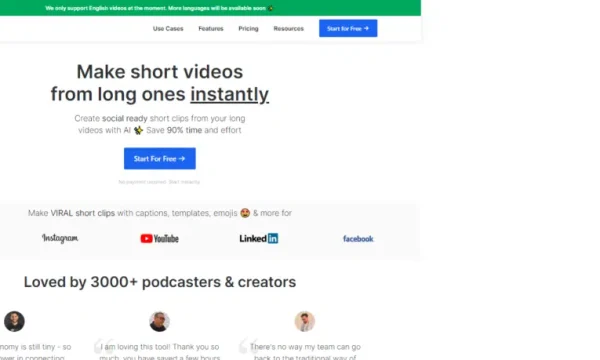Click 'Loved by 3000+ podcasters & creators' heading
The width and height of the screenshot is (600, 360).
tap(160, 282)
